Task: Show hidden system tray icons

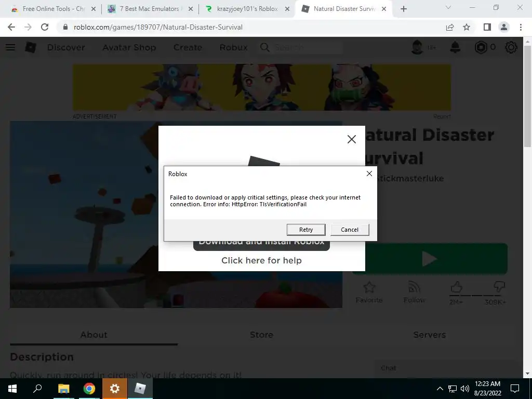Action: tap(440, 389)
